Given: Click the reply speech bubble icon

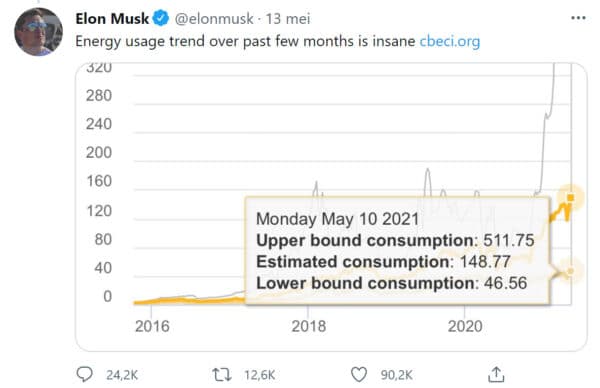Looking at the screenshot, I should (x=85, y=374).
